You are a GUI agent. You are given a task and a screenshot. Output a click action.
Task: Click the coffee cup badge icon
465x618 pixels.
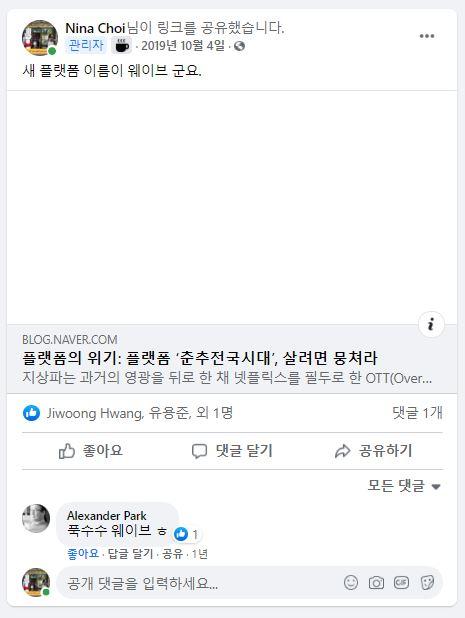point(122,46)
